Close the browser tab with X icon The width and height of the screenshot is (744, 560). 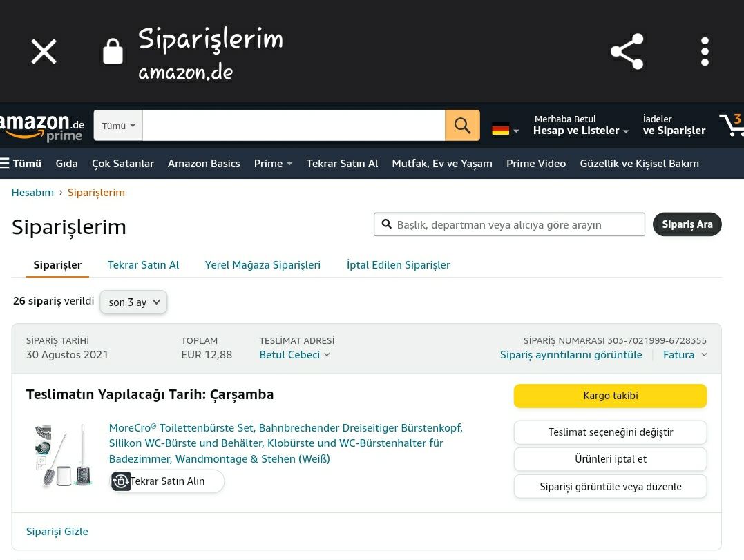pyautogui.click(x=44, y=51)
